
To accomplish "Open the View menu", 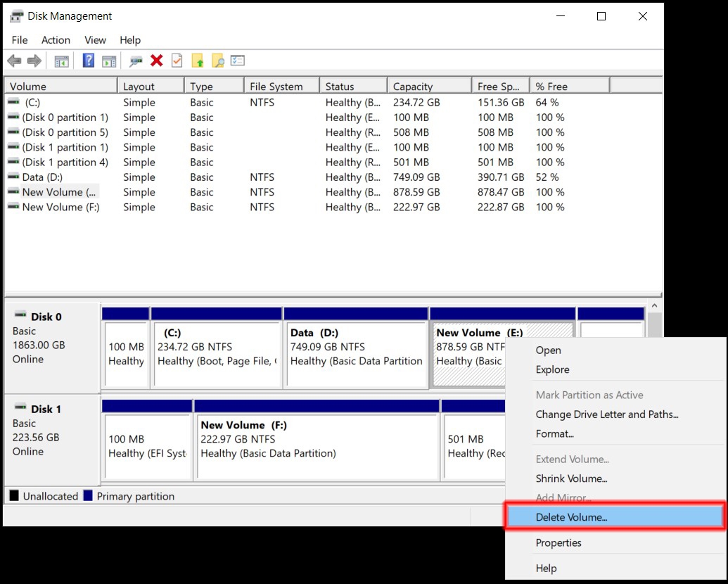I will (x=95, y=40).
